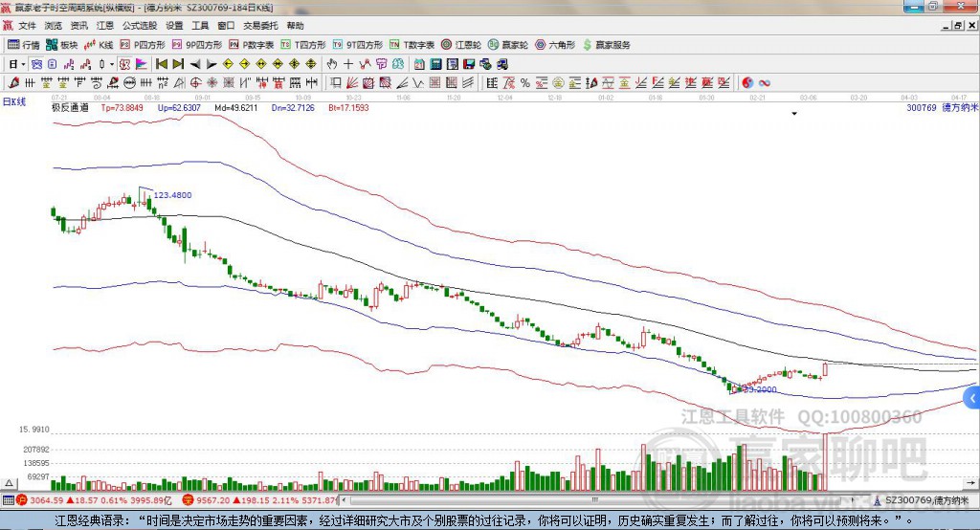980x530 pixels.
Task: Click the 行情 toolbar button
Action: pyautogui.click(x=24, y=45)
